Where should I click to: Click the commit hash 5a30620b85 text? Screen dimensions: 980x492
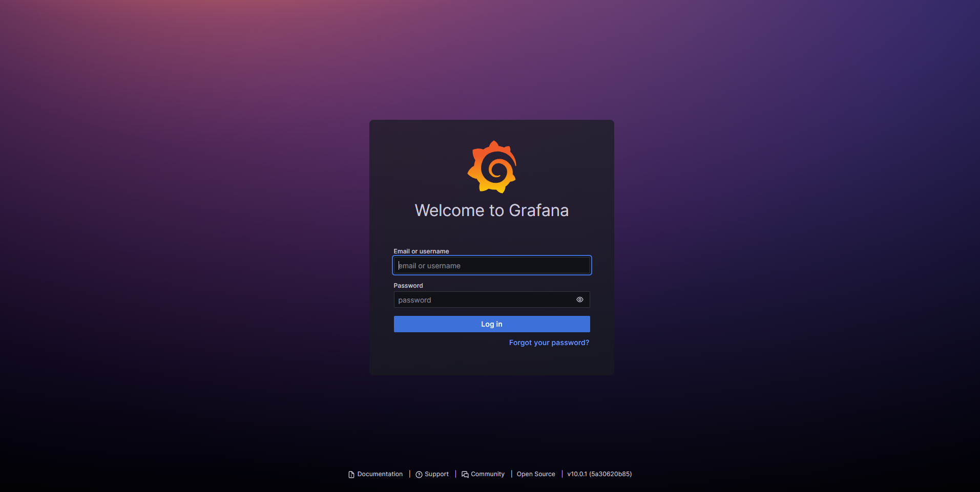pyautogui.click(x=610, y=474)
